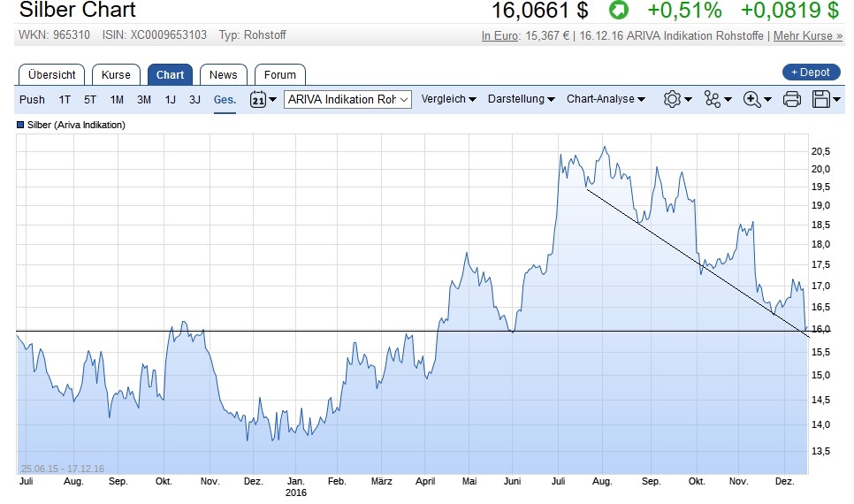Click the 25.06.15 - 17.12.16 date range label
Image resolution: width=854 pixels, height=504 pixels.
pyautogui.click(x=63, y=469)
